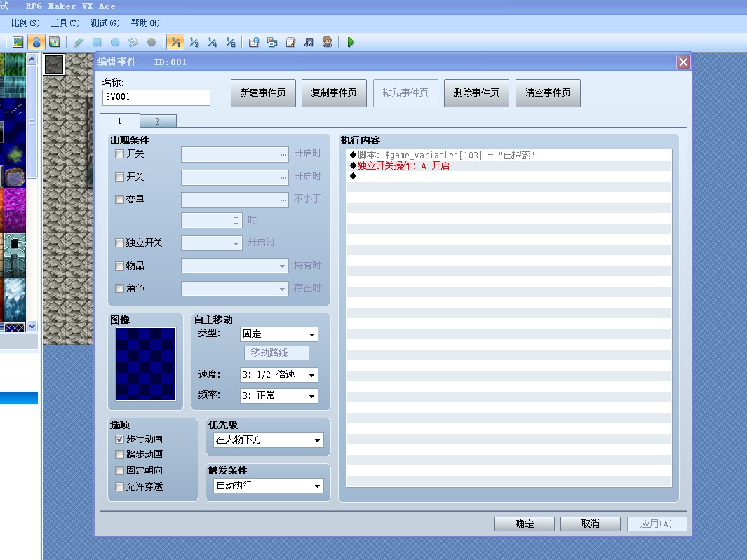
Task: Open the 角色 actor dropdown
Action: pyautogui.click(x=235, y=289)
